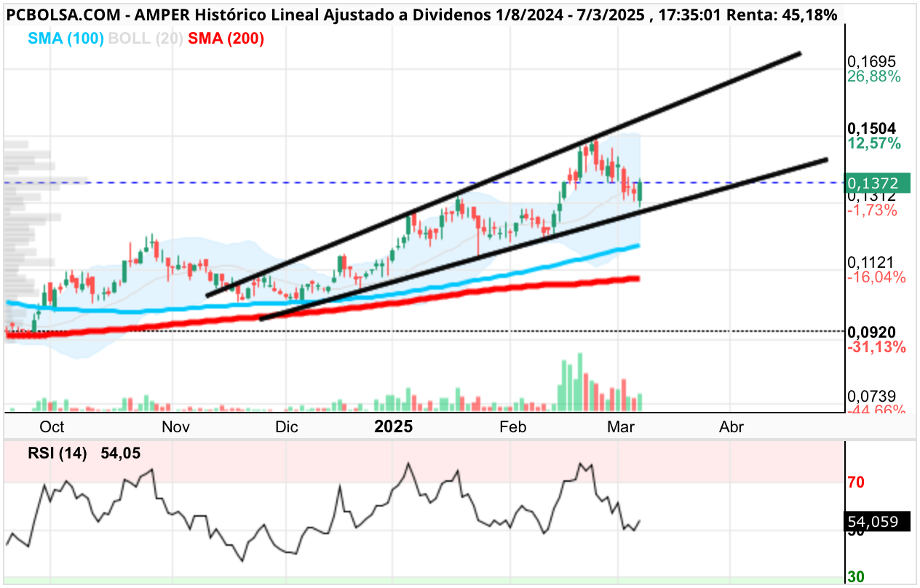Screen dimensions: 920x588
Task: Click the BOLL (20) indicator label
Action: pos(145,39)
